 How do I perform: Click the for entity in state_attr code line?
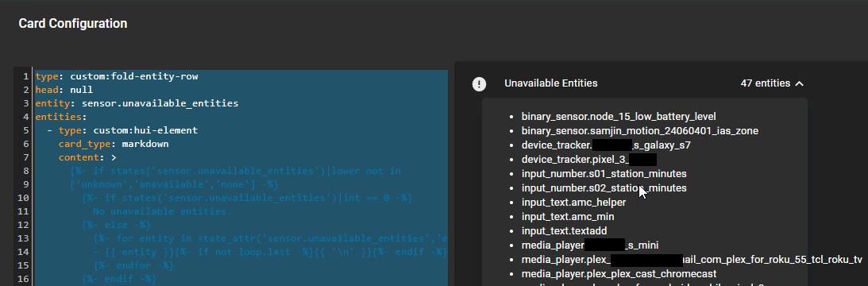click(x=270, y=238)
